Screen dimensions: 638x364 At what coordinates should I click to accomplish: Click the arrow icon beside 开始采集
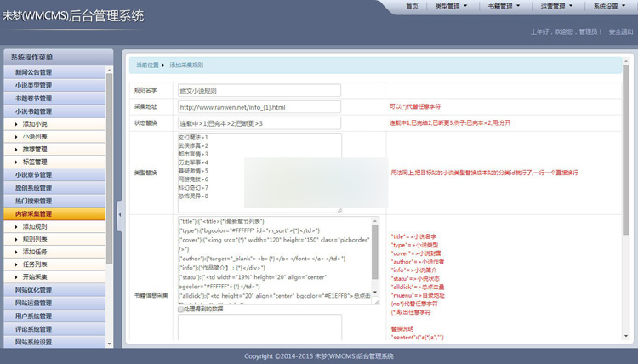coord(16,277)
